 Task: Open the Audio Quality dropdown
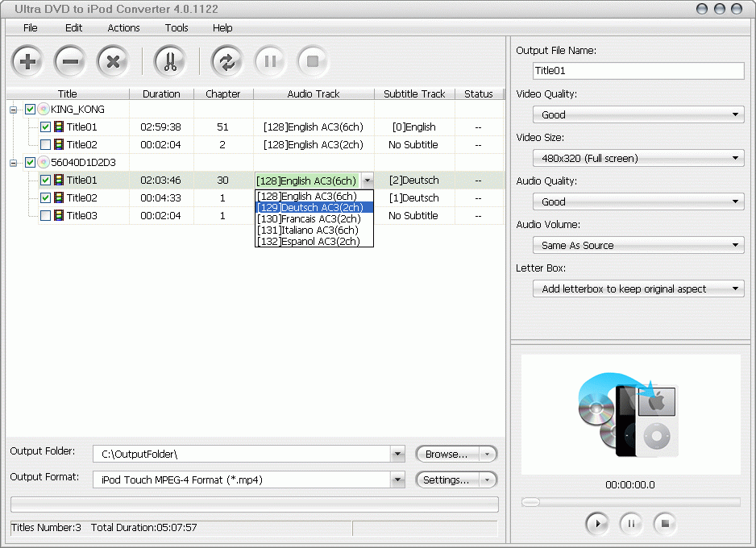point(638,201)
